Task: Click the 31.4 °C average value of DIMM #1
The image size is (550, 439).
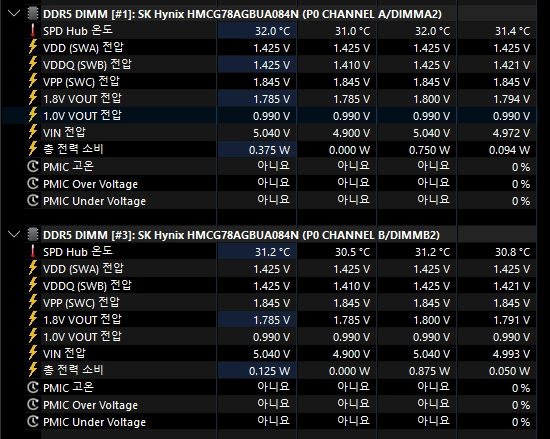Action: pyautogui.click(x=512, y=31)
